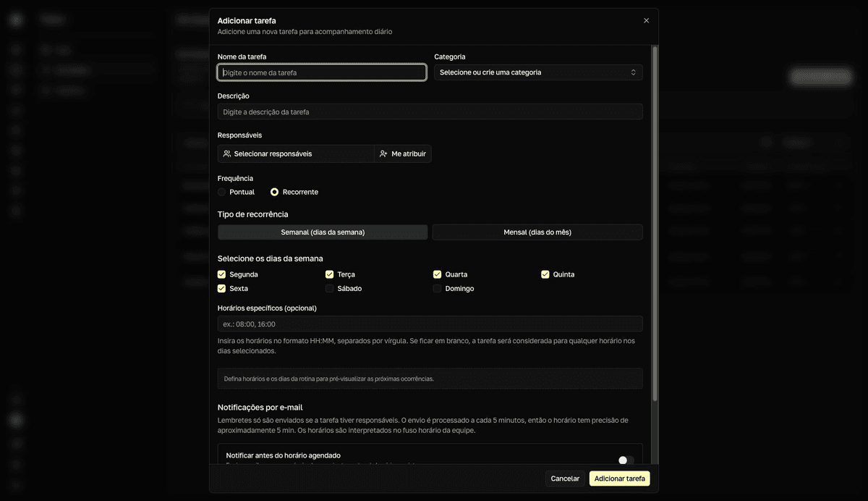Uncheck the Quarta checkbox

tap(438, 274)
